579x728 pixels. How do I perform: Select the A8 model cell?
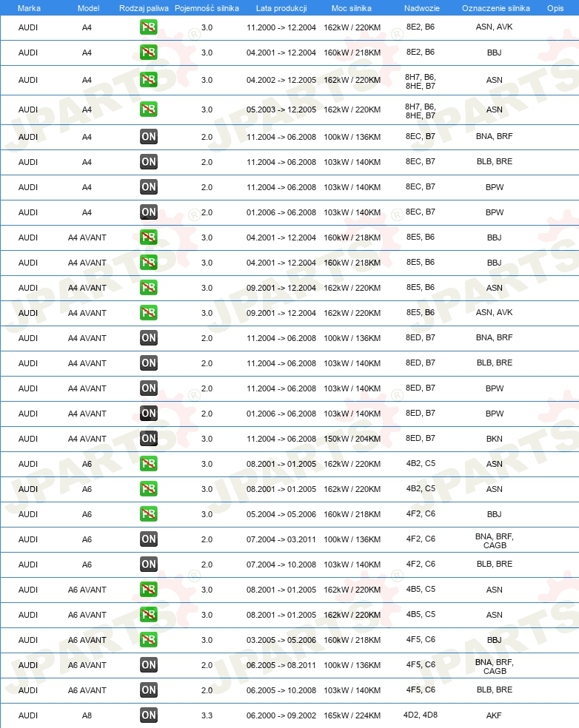[x=87, y=715]
